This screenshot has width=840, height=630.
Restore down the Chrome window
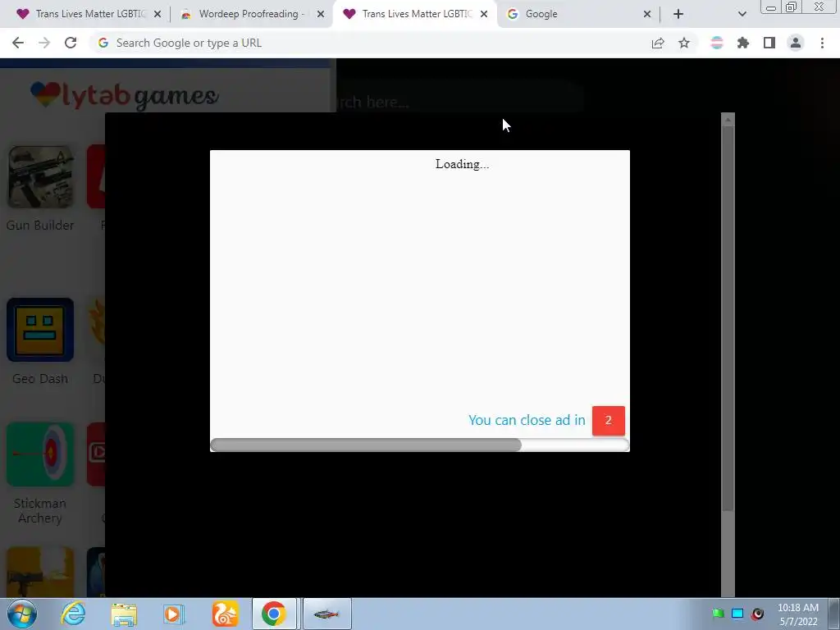(x=792, y=7)
